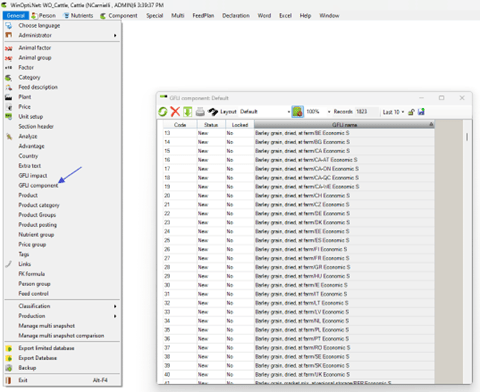Select row with code 26
Image resolution: width=480 pixels, height=392 pixels.
pos(299,249)
